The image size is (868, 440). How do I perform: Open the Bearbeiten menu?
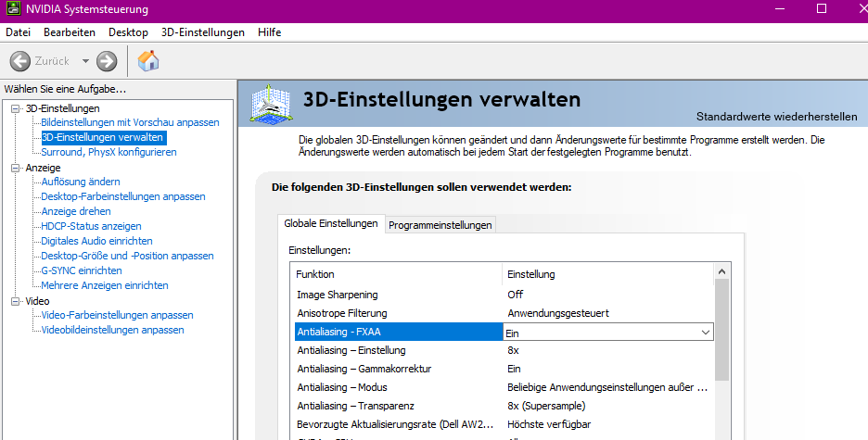(x=70, y=32)
